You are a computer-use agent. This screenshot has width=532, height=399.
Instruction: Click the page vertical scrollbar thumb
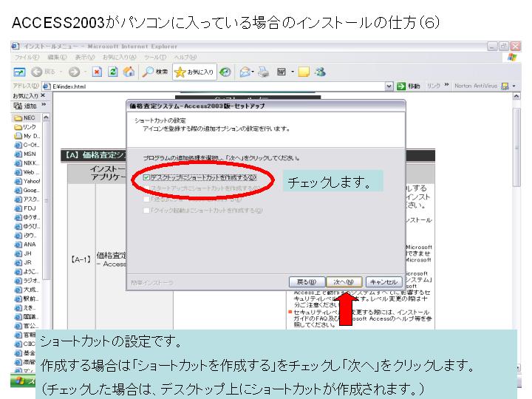click(x=516, y=147)
